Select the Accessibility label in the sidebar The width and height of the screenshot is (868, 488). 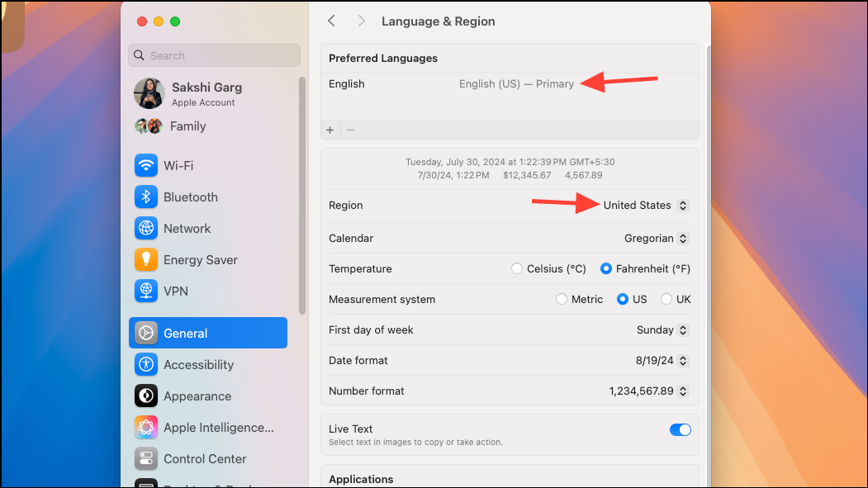click(199, 365)
